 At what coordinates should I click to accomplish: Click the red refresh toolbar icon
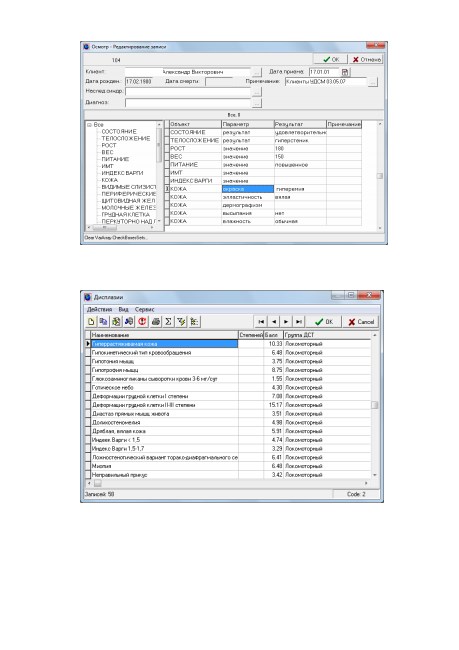[142, 321]
